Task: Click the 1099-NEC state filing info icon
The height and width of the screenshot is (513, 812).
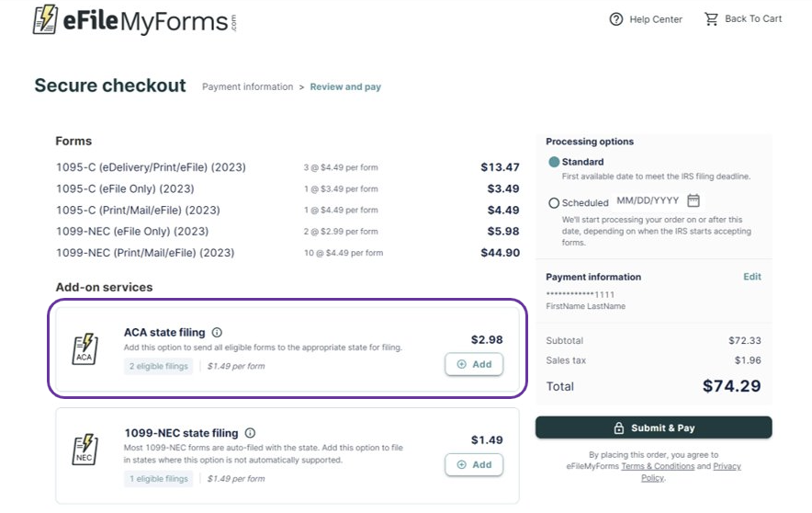Action: click(x=250, y=433)
